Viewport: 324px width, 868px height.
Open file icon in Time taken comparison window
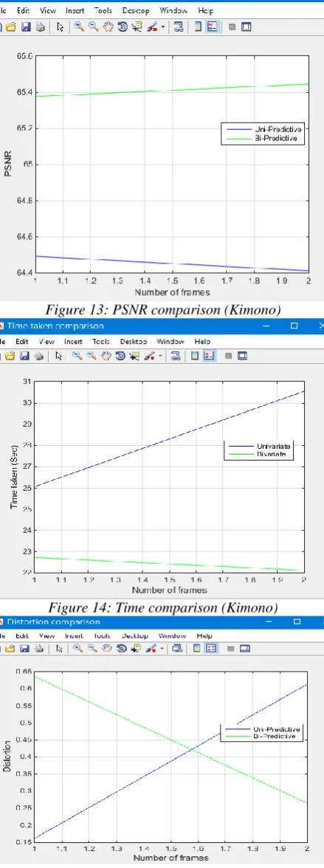tap(10, 356)
